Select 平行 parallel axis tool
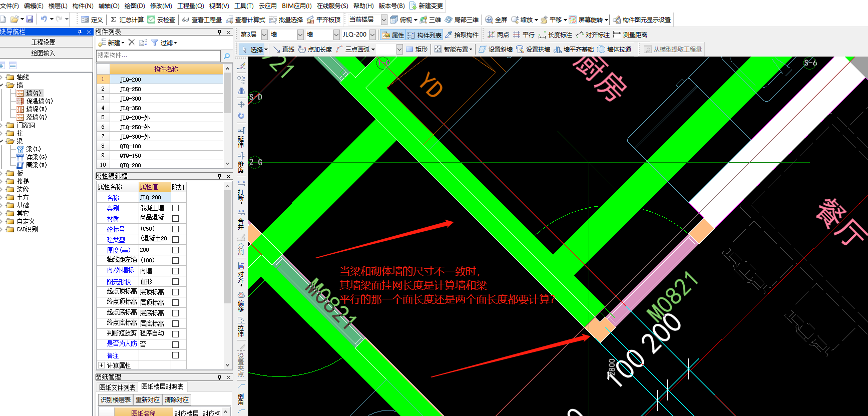Image resolution: width=868 pixels, height=416 pixels. pyautogui.click(x=524, y=35)
